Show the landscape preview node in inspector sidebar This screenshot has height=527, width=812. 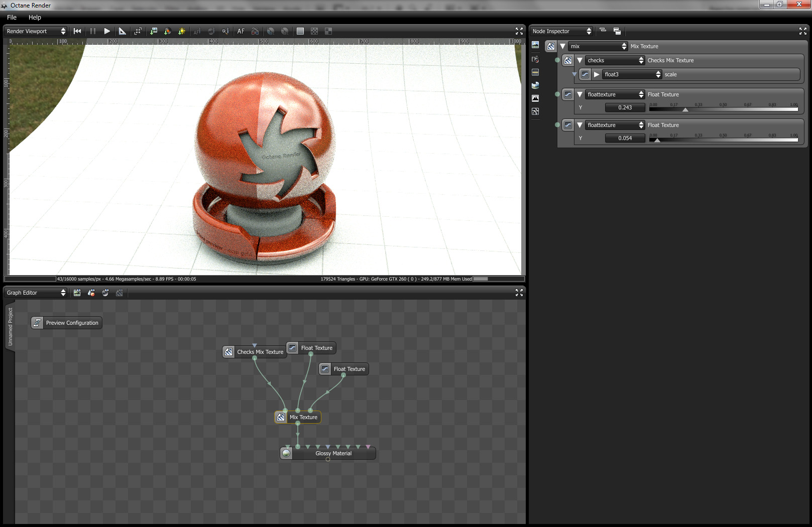point(535,45)
